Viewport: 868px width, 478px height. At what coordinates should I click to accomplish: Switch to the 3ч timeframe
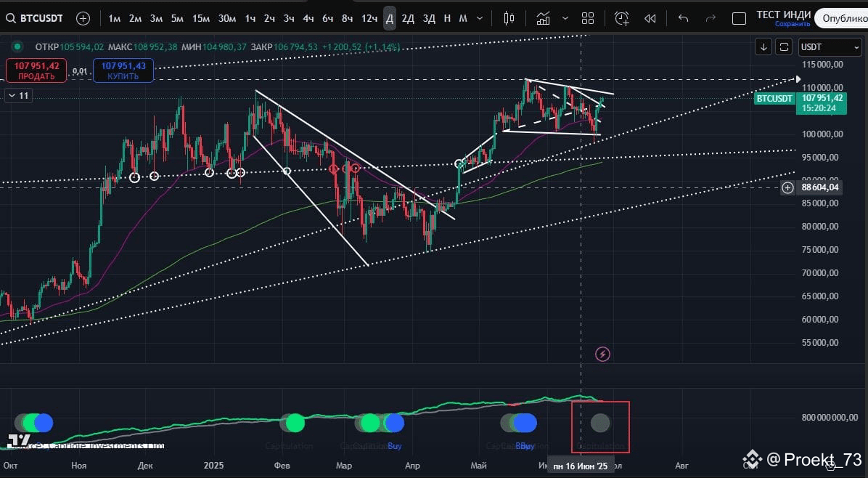(289, 19)
